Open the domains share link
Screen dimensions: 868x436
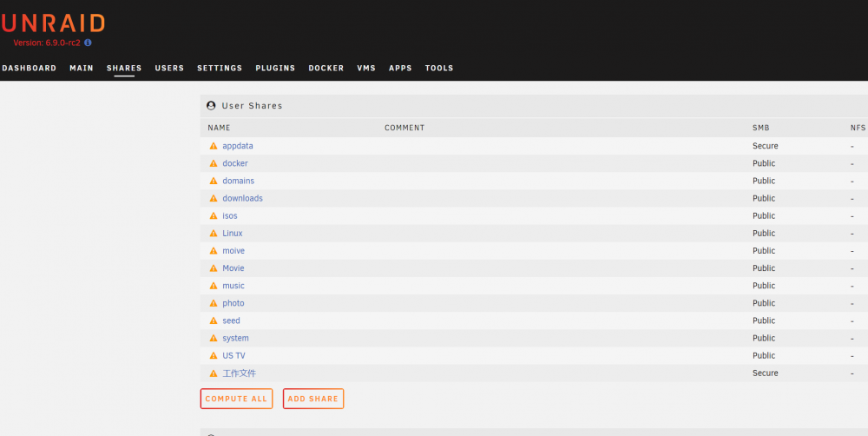click(239, 182)
